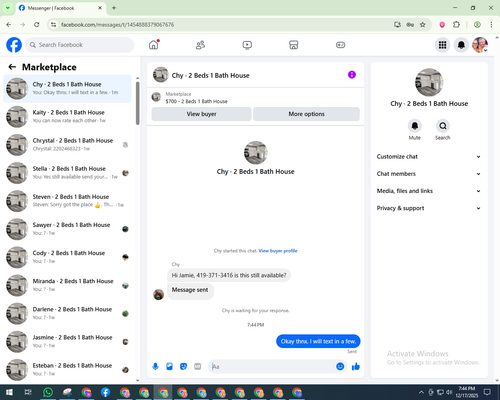Open Darlene's 2 Beds 1 Bath conversation

(67, 313)
